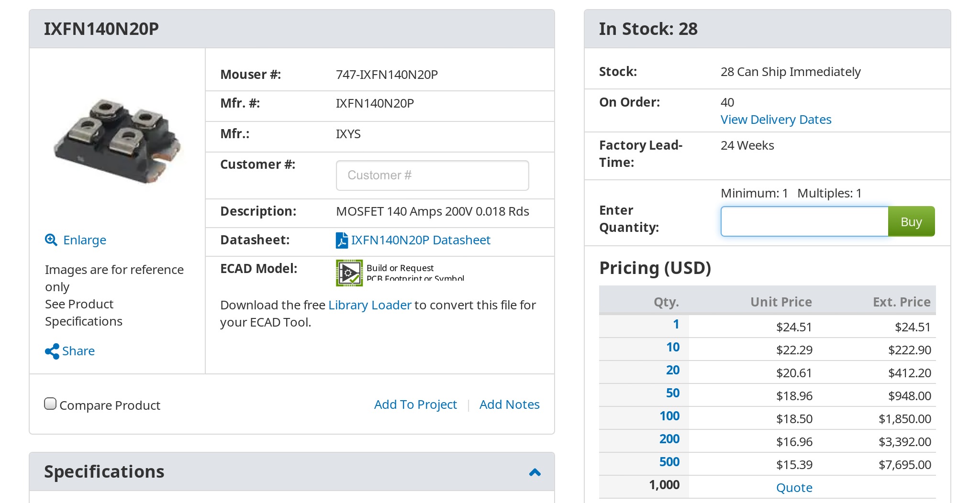
Task: Click unit price $24.51
Action: (x=794, y=327)
